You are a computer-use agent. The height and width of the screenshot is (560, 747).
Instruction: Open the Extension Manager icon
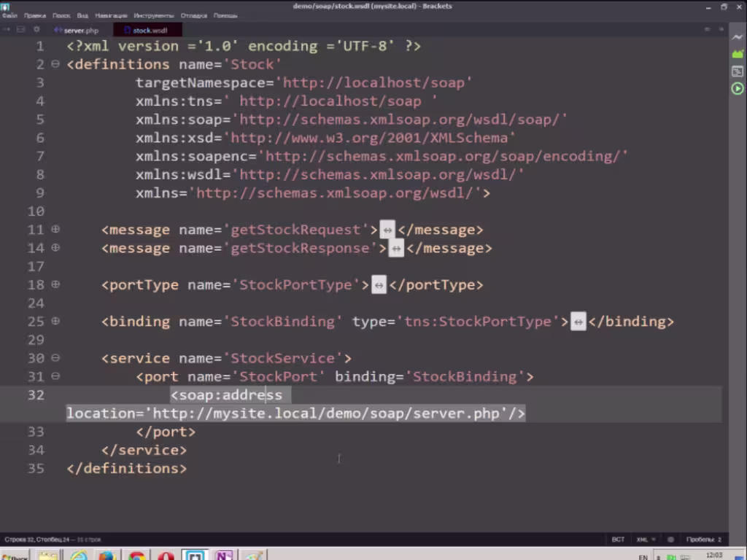pyautogui.click(x=738, y=54)
